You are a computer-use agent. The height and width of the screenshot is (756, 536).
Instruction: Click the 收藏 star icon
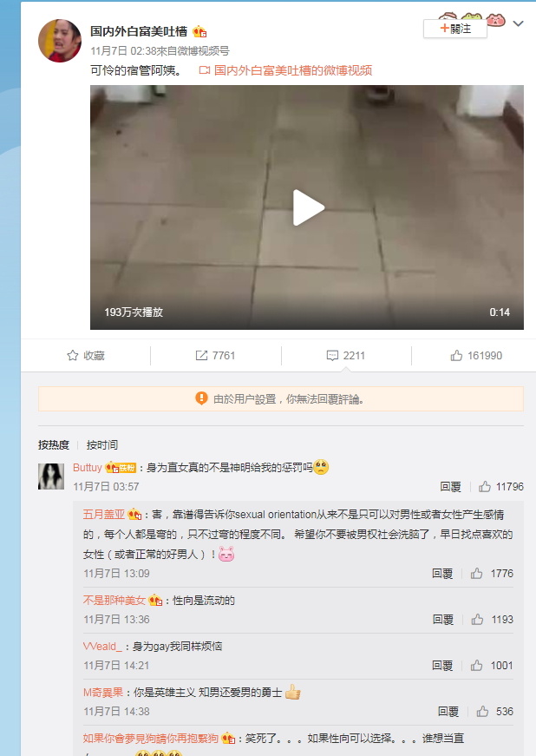(73, 355)
